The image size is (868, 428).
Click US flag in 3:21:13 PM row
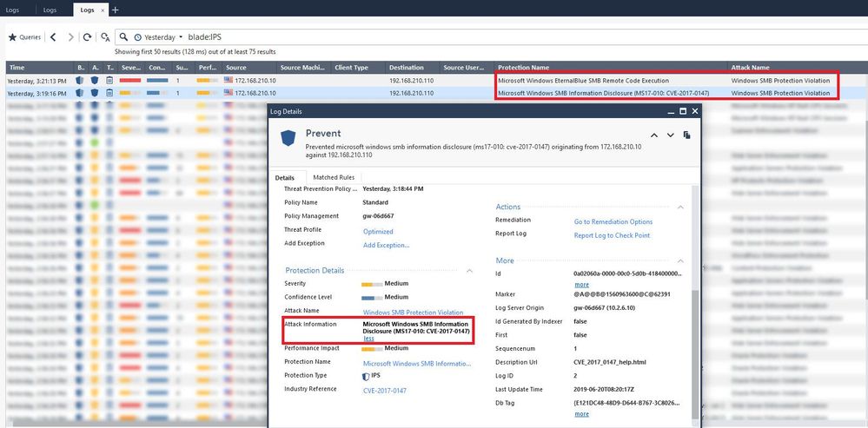click(229, 80)
